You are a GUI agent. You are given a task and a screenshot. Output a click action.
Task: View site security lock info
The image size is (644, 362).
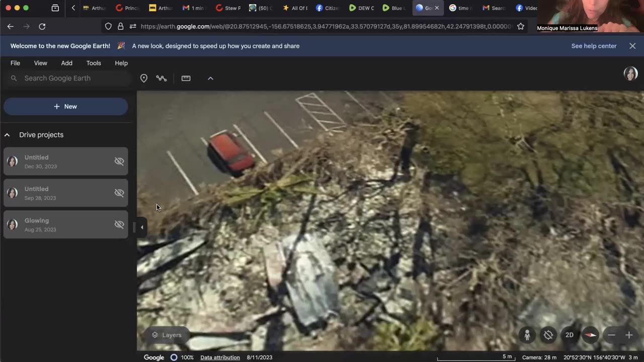point(120,26)
